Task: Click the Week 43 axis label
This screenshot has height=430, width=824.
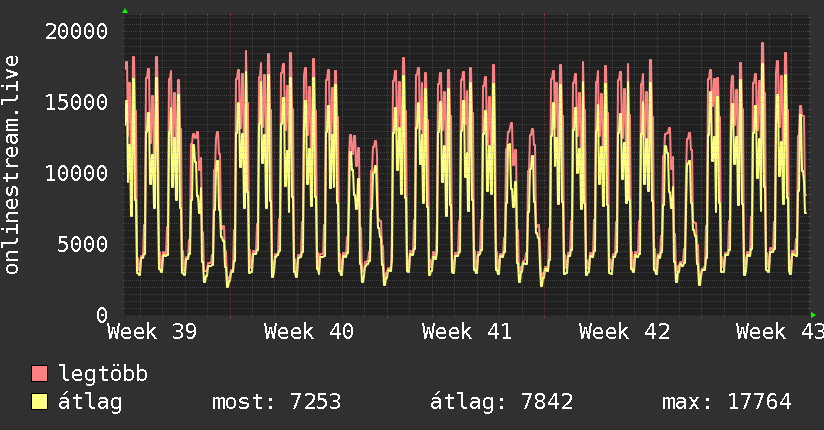Action: (x=780, y=332)
